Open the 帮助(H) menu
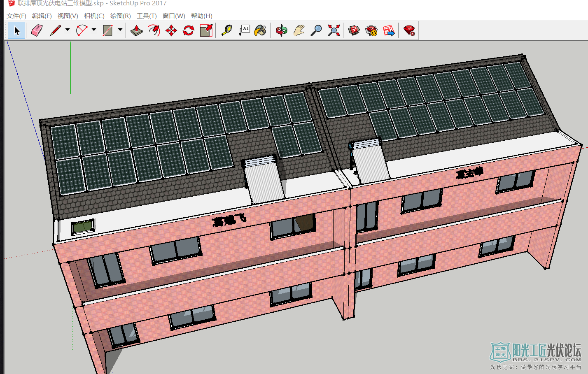 202,16
